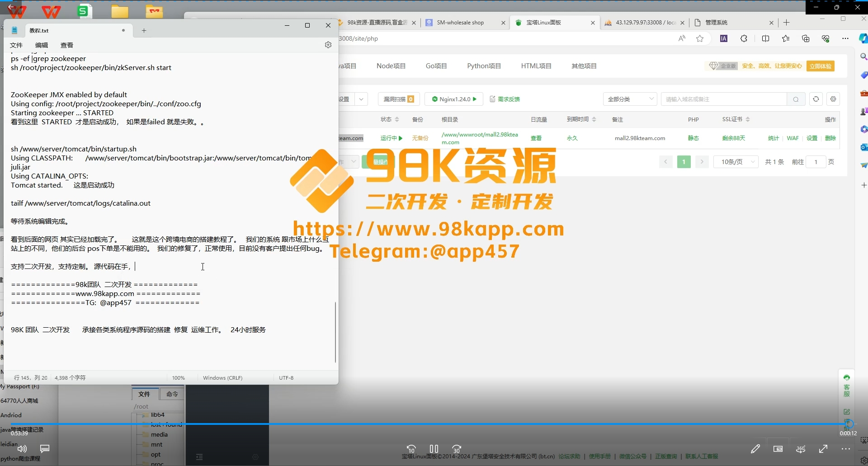Open the 查看 menu in Notepad
The width and height of the screenshot is (868, 466).
pyautogui.click(x=67, y=45)
